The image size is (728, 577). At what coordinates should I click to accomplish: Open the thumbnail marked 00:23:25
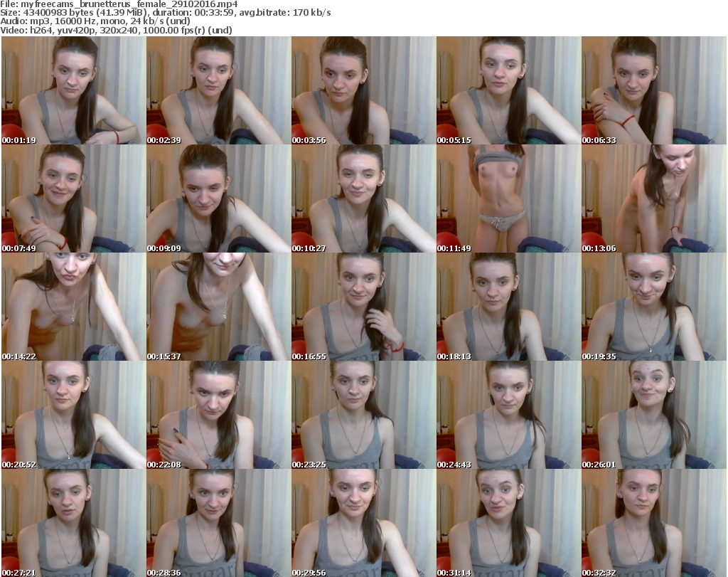(363, 415)
